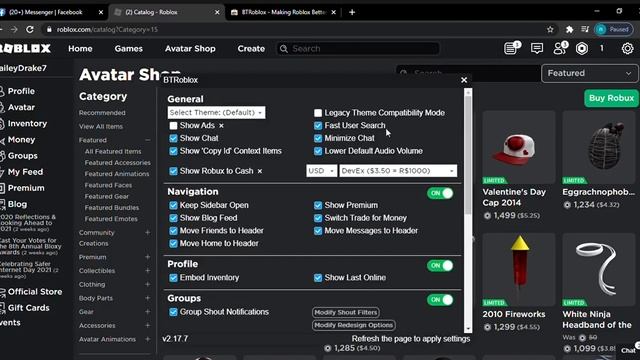Screen dimensions: 640x360
Task: Open the 2010 Fireworks item thumbnail
Action: [518, 270]
